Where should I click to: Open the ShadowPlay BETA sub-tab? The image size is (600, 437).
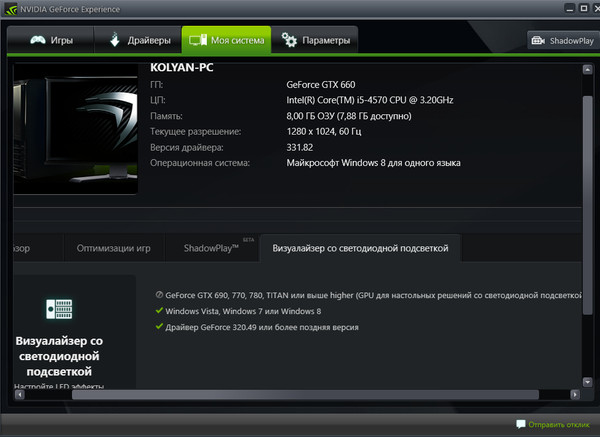(212, 248)
